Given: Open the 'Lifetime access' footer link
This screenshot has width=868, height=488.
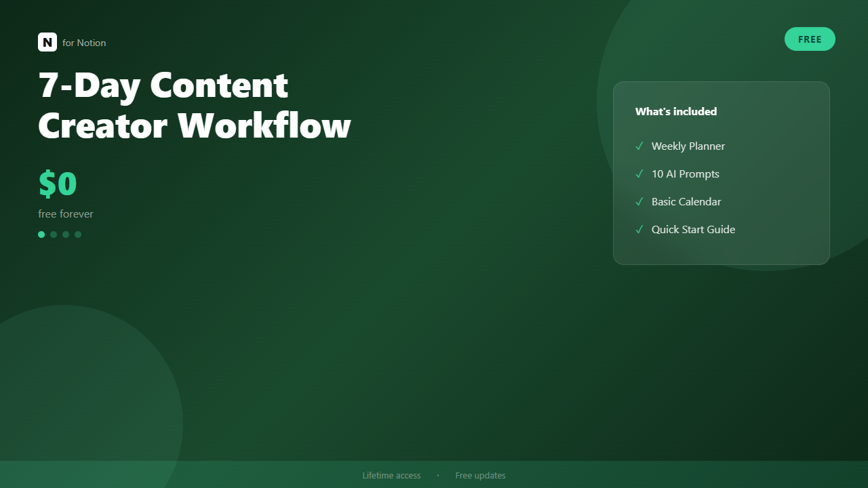Looking at the screenshot, I should (391, 475).
